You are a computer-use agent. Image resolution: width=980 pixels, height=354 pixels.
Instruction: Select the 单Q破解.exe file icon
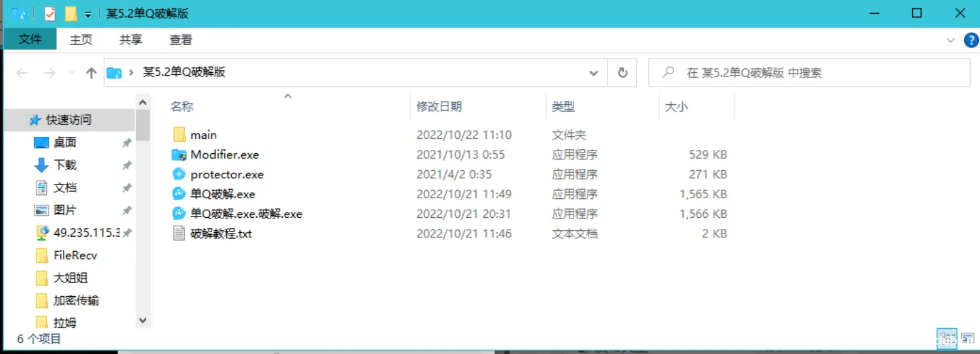(x=179, y=194)
